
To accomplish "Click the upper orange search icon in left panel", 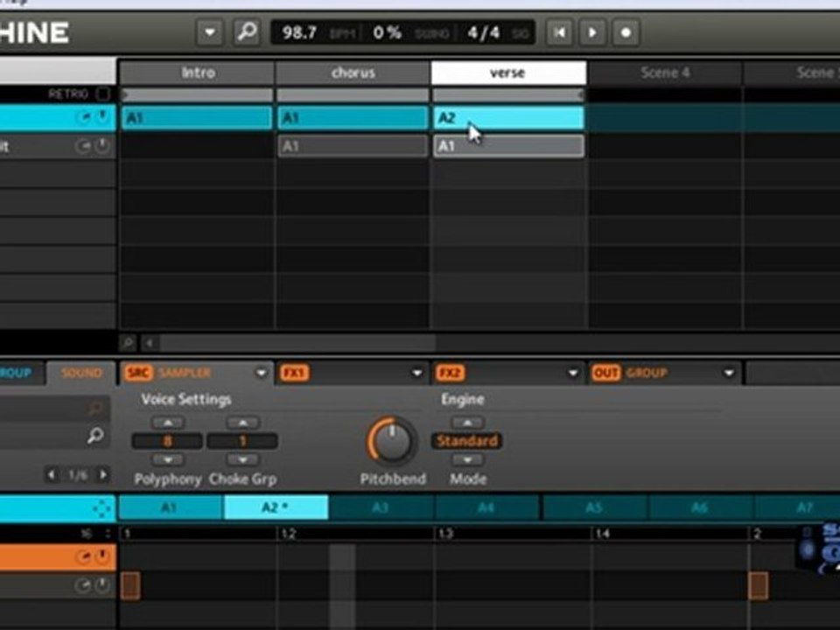I will tap(95, 409).
